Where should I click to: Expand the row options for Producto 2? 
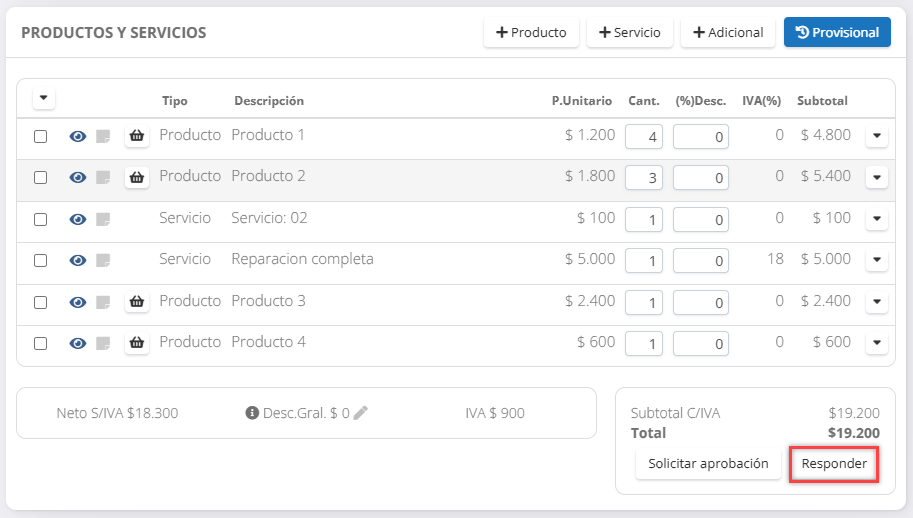point(876,177)
